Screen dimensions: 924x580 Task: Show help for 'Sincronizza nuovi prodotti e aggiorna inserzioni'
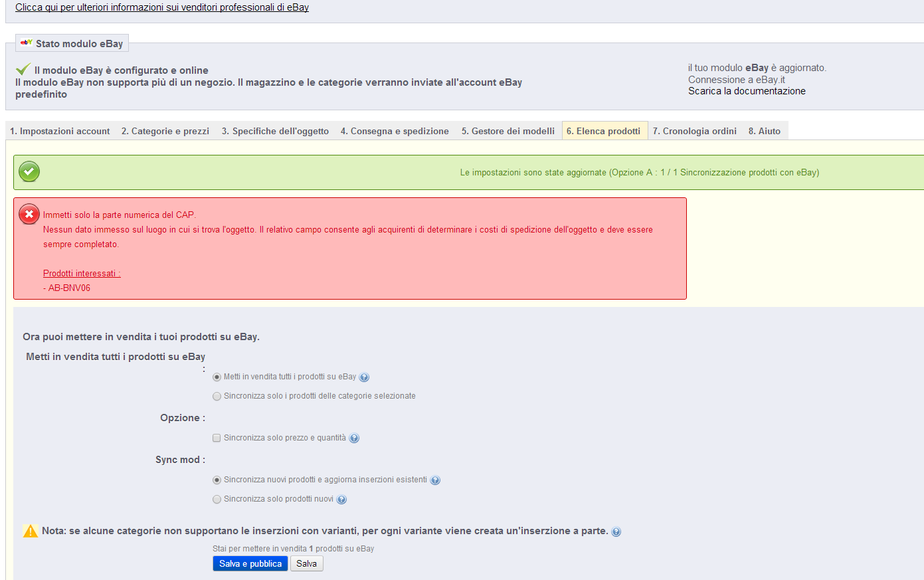[435, 480]
